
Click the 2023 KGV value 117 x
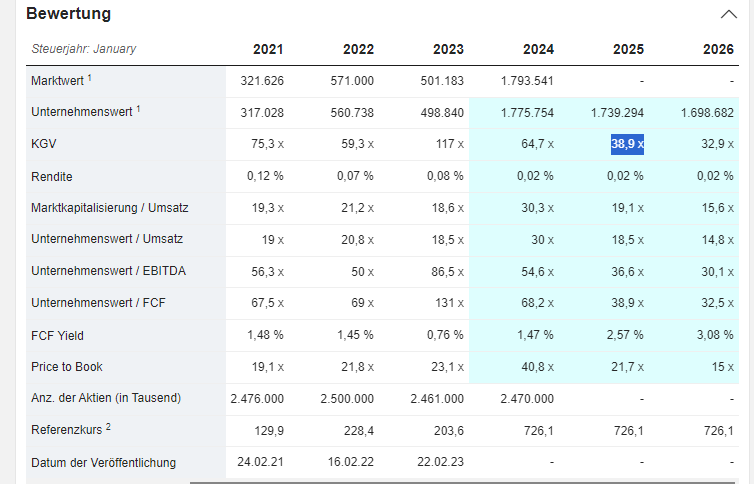[447, 144]
